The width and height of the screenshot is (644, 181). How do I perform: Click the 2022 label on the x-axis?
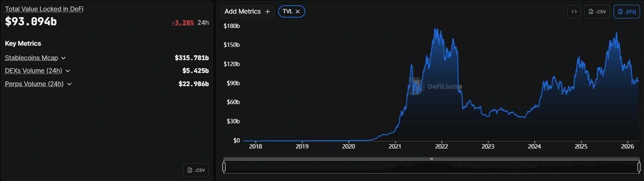click(442, 147)
